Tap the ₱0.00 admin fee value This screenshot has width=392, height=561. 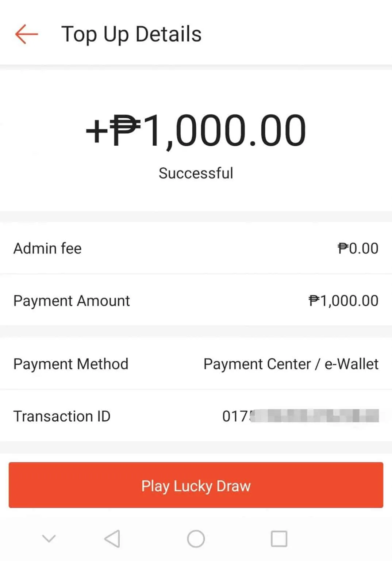[x=358, y=248]
